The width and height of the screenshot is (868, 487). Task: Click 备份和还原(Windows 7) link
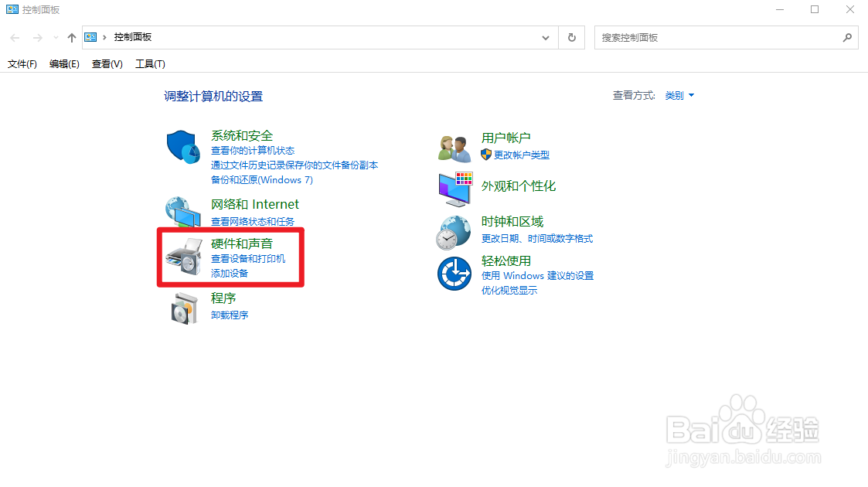point(262,180)
